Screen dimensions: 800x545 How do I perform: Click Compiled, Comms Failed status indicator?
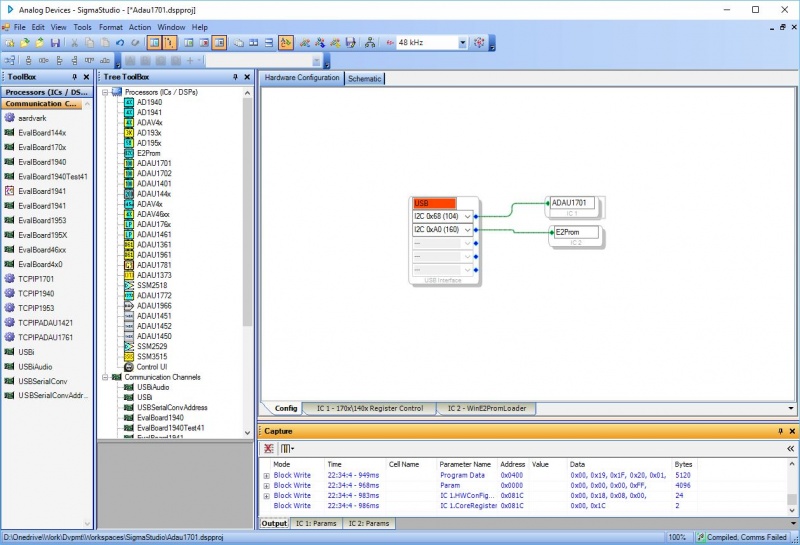coord(741,537)
